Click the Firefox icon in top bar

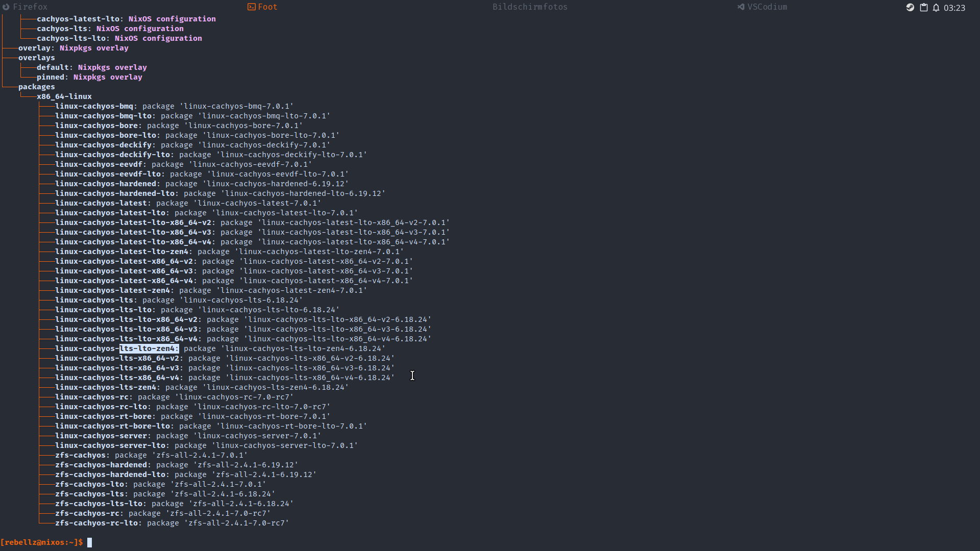[6, 7]
